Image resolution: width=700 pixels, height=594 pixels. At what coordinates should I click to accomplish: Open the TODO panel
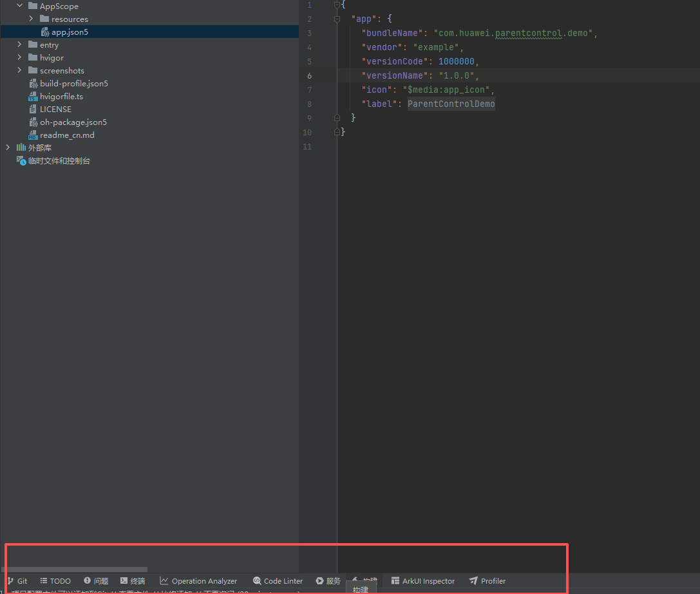click(55, 581)
